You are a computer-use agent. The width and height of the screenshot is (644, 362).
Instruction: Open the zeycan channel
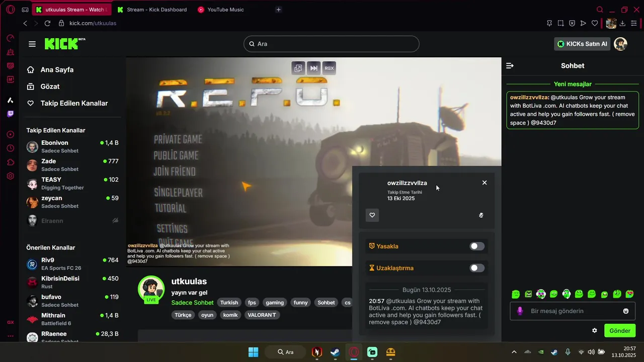point(72,202)
